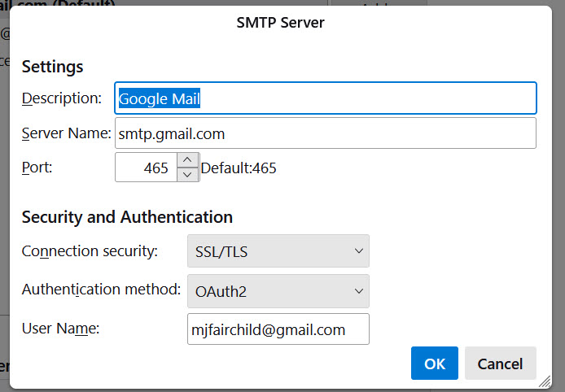Click the SMTP Server dialog title
The image size is (565, 392).
click(x=279, y=23)
